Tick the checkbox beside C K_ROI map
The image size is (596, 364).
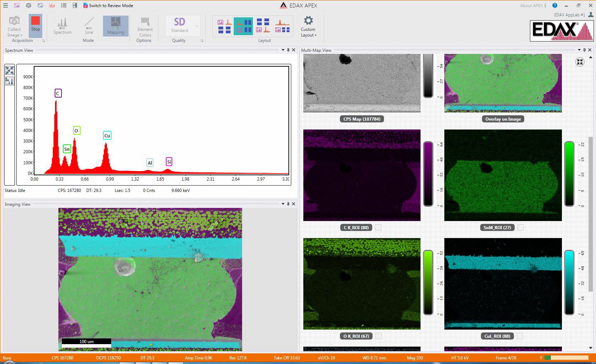click(378, 227)
